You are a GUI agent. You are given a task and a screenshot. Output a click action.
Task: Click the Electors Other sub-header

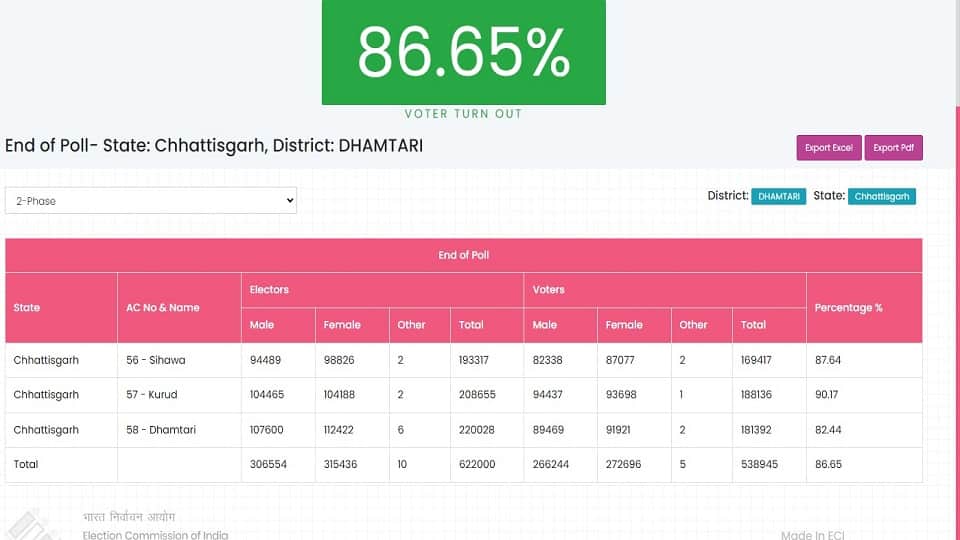[x=419, y=325]
